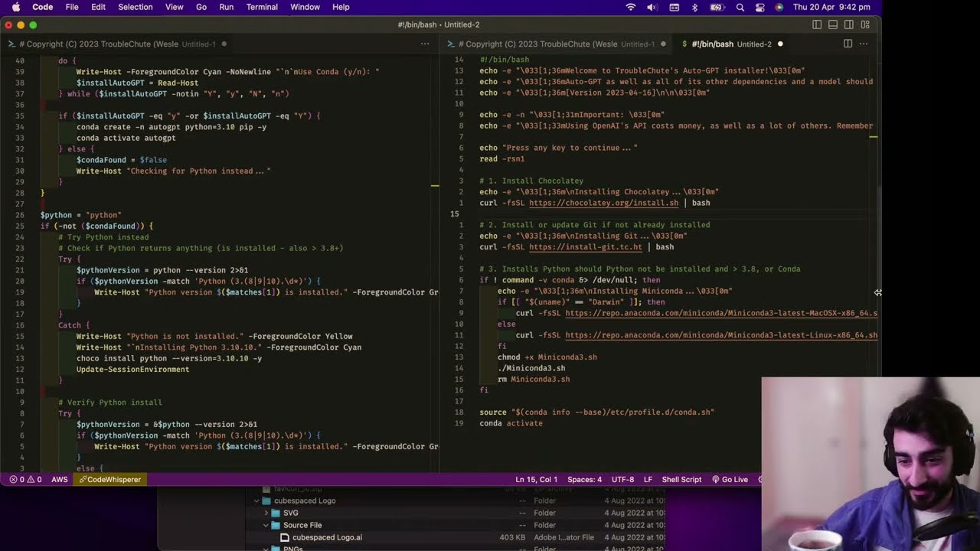Open Spotlight search icon
This screenshot has height=551, width=980.
pos(740,7)
